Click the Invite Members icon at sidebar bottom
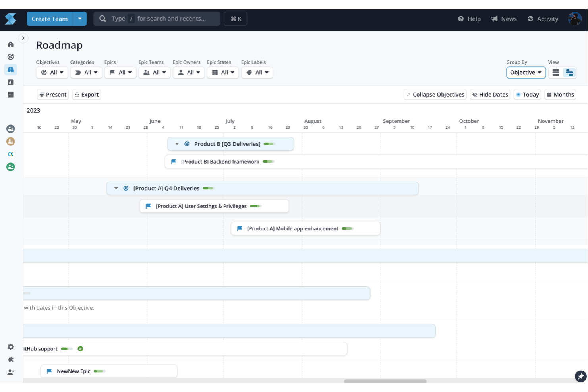The image size is (588, 392). coord(10,372)
